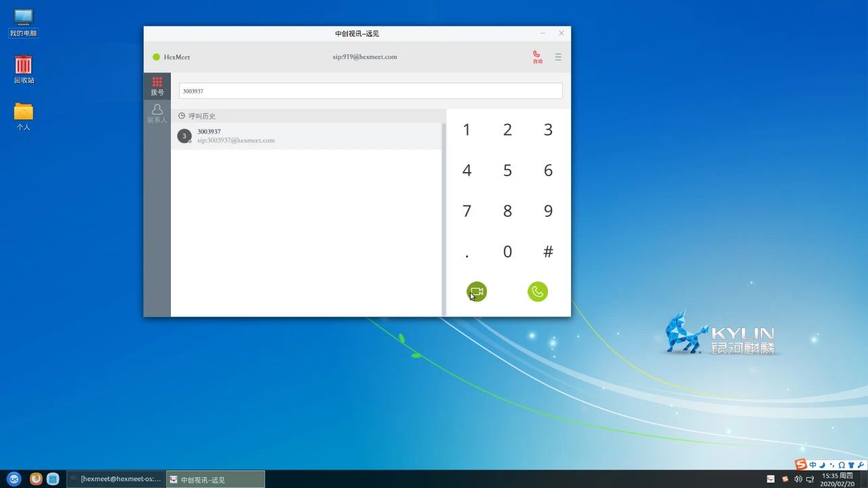Viewport: 868px width, 488px height.
Task: Start a video call with the camera button
Action: point(477,291)
